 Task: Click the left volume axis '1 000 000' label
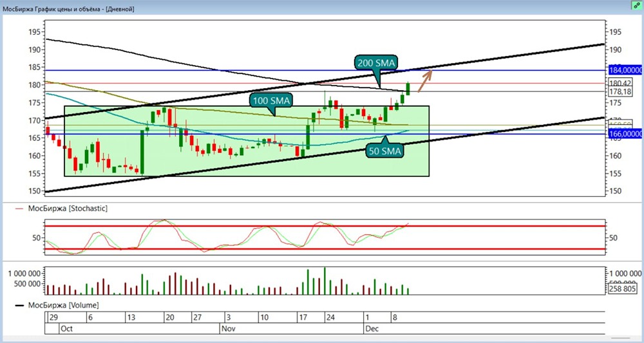click(23, 273)
